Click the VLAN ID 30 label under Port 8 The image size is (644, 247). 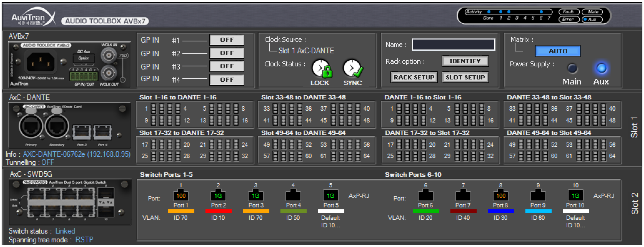coord(501,218)
